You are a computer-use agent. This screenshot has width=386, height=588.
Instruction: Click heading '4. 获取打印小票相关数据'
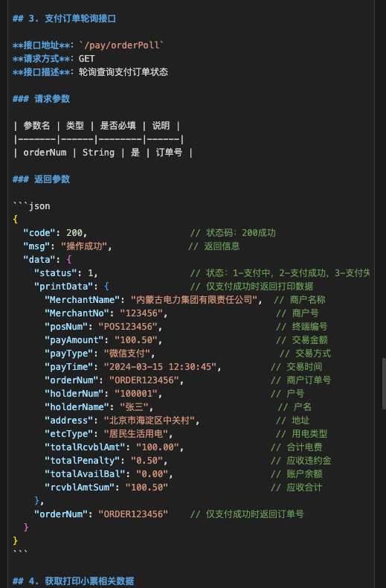click(73, 581)
